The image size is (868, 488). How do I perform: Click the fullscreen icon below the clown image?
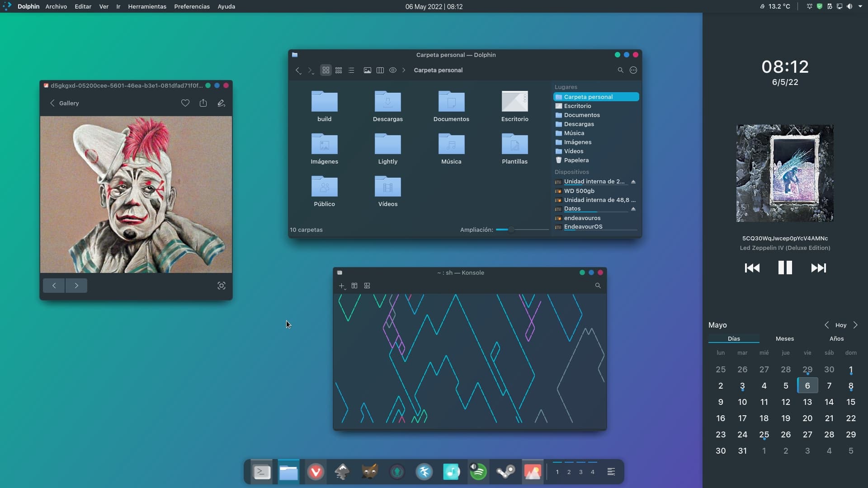pyautogui.click(x=222, y=286)
